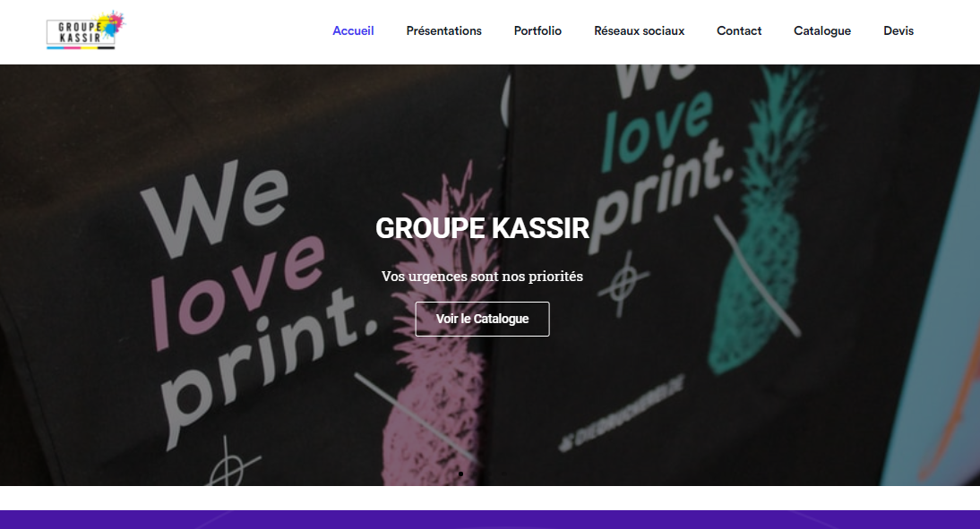Open the Portfolio section

click(x=537, y=30)
